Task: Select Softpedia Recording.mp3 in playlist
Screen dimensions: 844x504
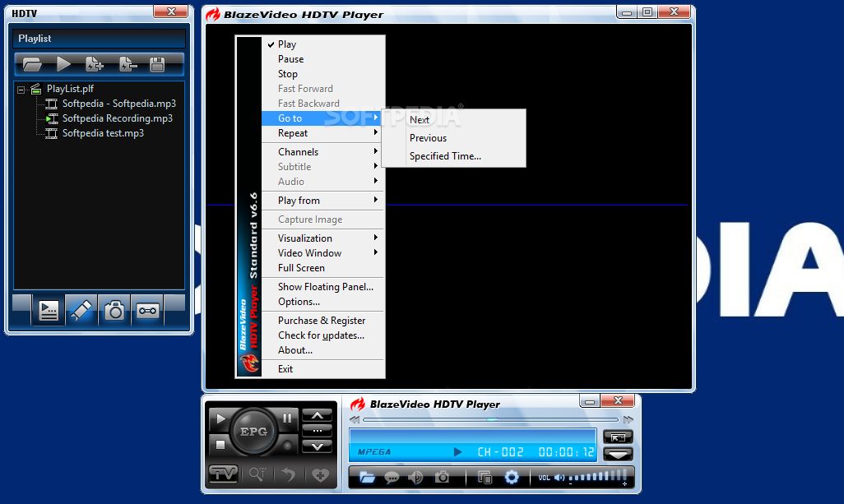Action: [x=118, y=118]
